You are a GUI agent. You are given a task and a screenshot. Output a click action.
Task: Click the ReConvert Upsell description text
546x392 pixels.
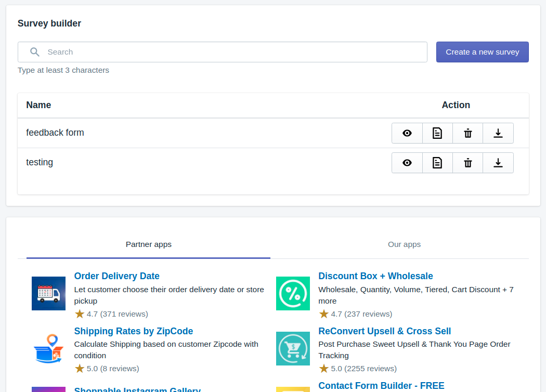(x=414, y=350)
